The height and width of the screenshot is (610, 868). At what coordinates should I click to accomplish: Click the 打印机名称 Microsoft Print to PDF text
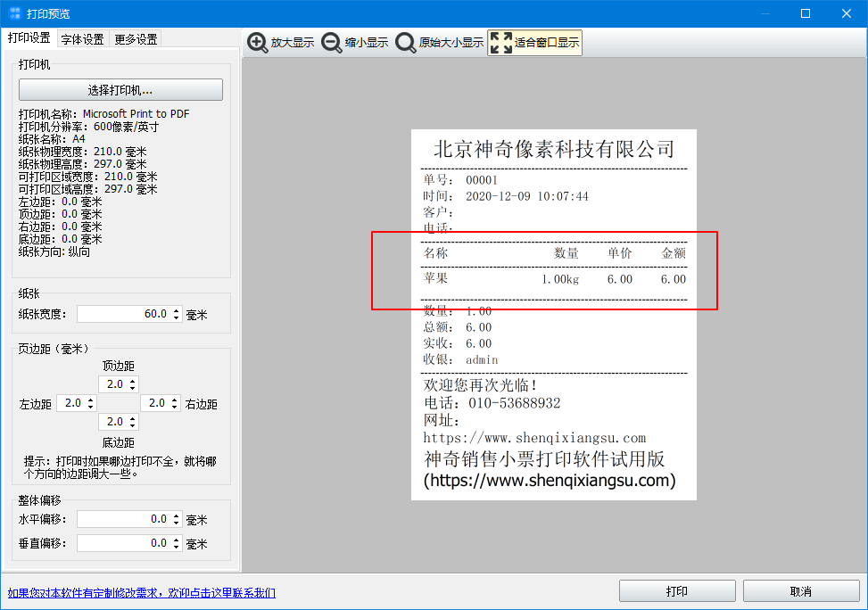click(104, 114)
